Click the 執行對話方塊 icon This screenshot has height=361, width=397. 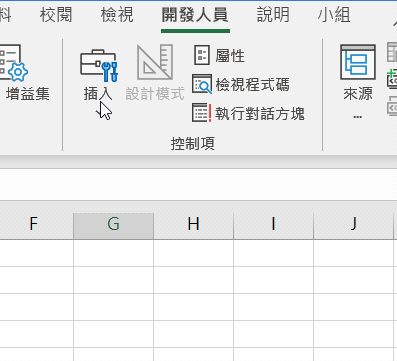click(x=202, y=113)
